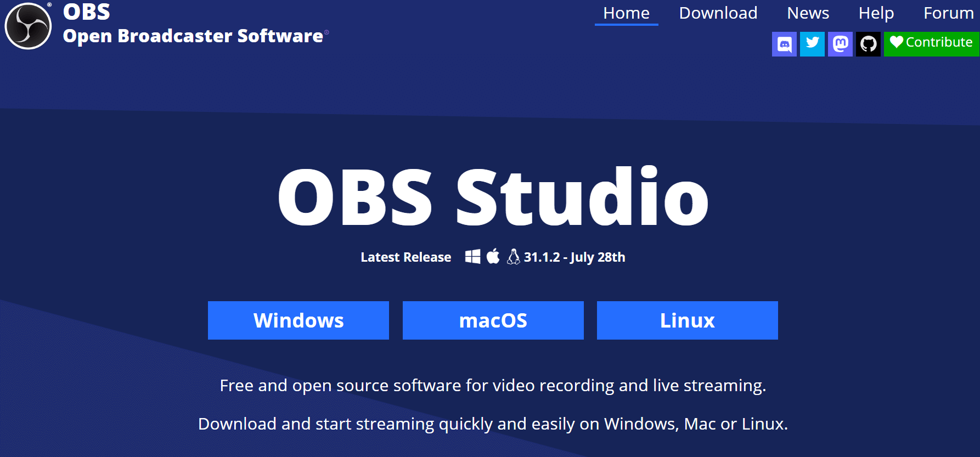Open the Mastodon social icon
The image size is (980, 457).
tap(840, 44)
